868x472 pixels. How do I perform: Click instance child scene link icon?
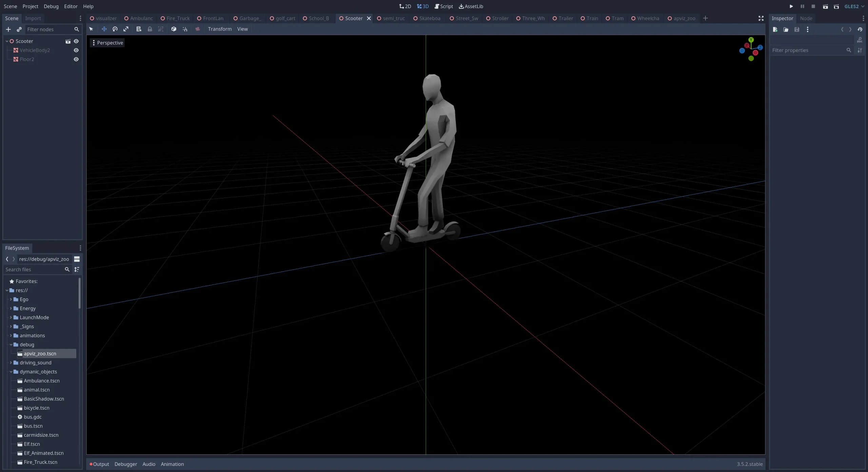pyautogui.click(x=19, y=29)
